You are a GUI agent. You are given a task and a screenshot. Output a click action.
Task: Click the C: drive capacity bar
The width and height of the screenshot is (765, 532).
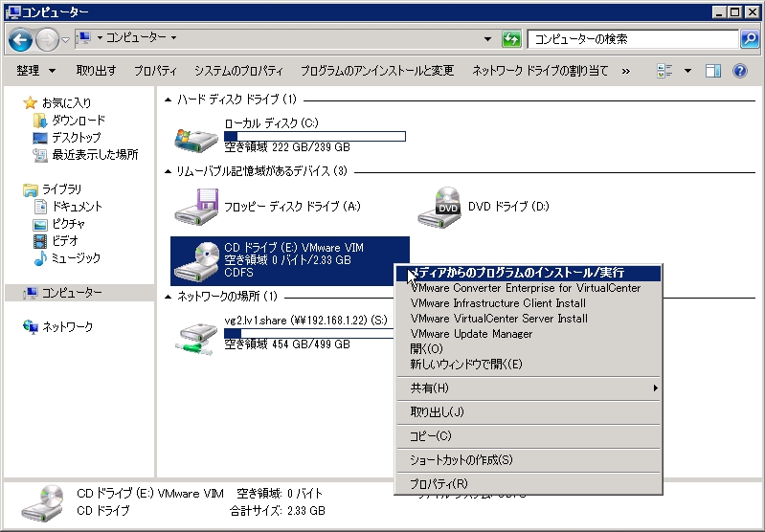point(315,137)
